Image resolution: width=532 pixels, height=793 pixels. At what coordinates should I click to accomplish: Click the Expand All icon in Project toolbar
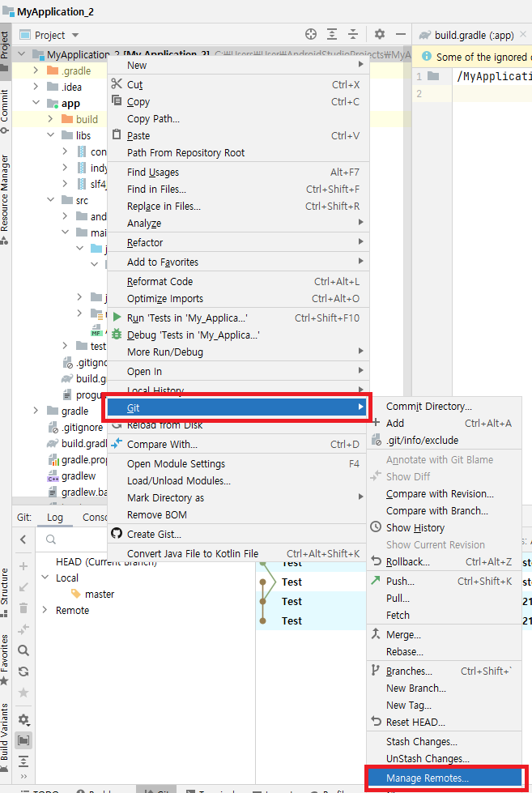pyautogui.click(x=332, y=34)
